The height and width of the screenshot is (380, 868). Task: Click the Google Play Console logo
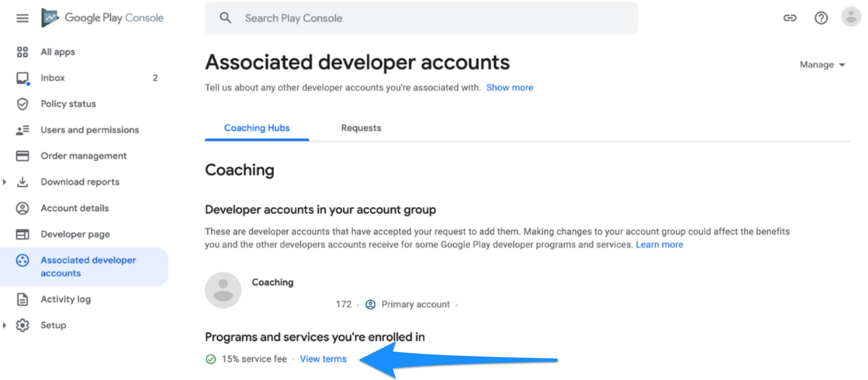[x=102, y=18]
